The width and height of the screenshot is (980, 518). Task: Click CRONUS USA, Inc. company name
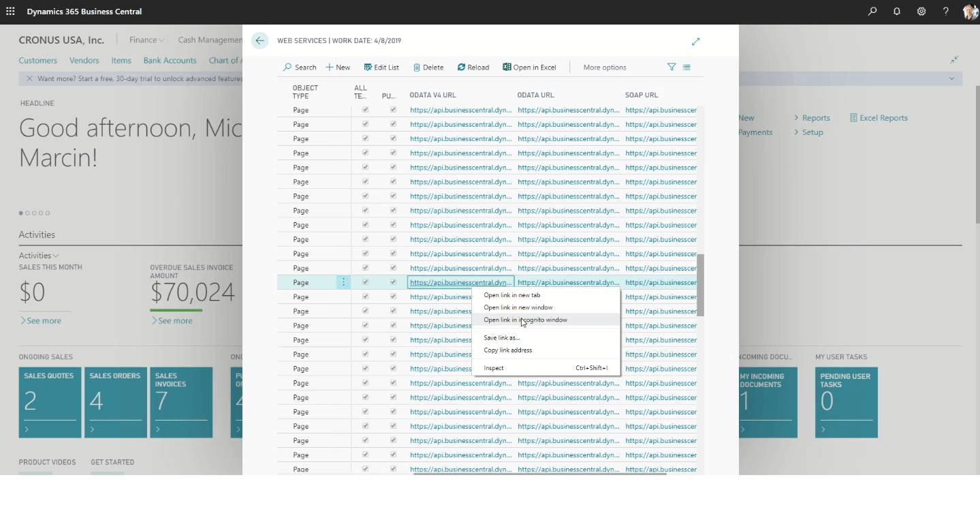[x=61, y=40]
